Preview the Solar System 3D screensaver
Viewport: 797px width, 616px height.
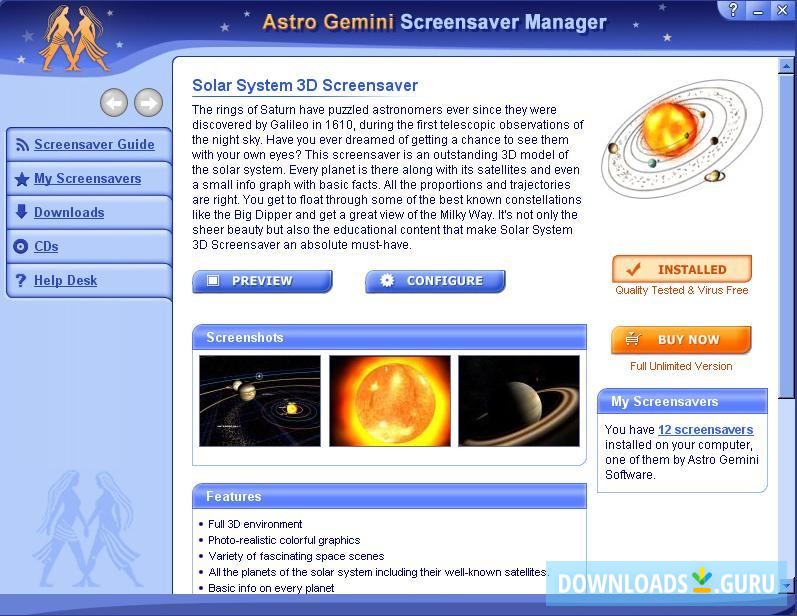[262, 281]
